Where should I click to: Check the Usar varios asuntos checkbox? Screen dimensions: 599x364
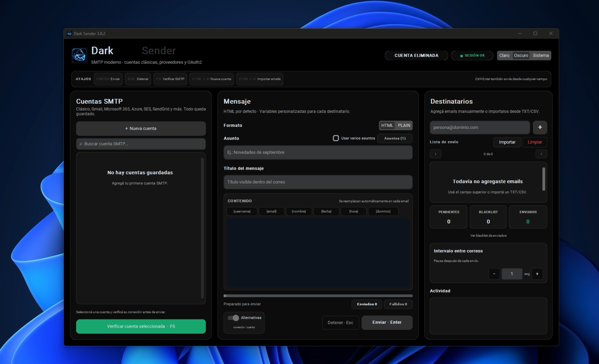tap(336, 138)
